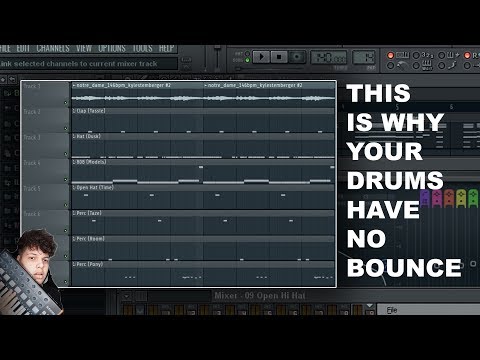The width and height of the screenshot is (480, 360).
Task: Click the song position slider
Action: pos(270,68)
